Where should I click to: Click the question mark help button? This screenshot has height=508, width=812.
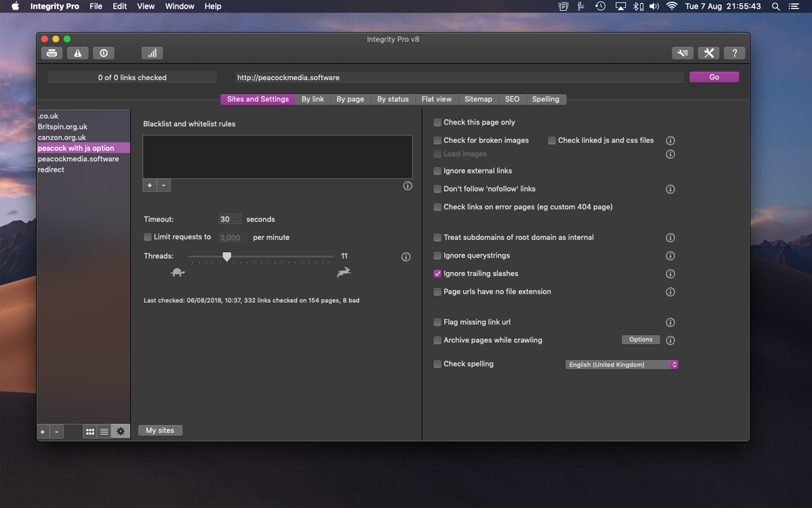click(735, 53)
